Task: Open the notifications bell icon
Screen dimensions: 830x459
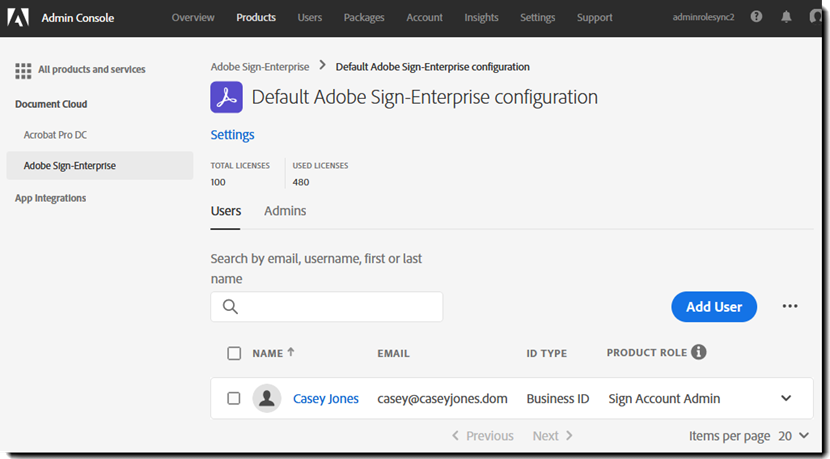Action: click(x=786, y=17)
